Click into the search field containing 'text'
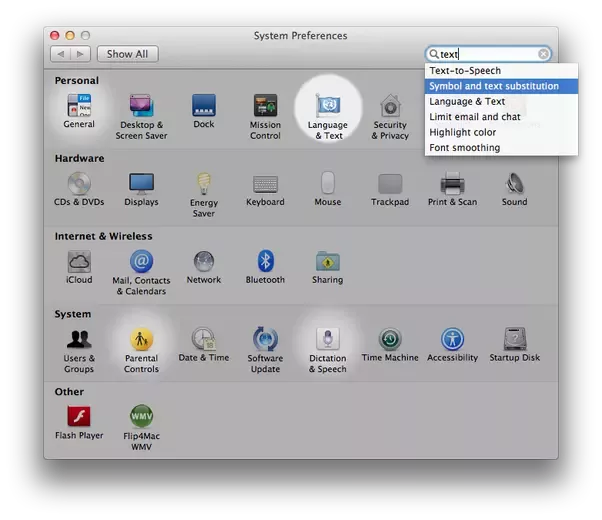Screen dimensions: 602x520 point(488,54)
